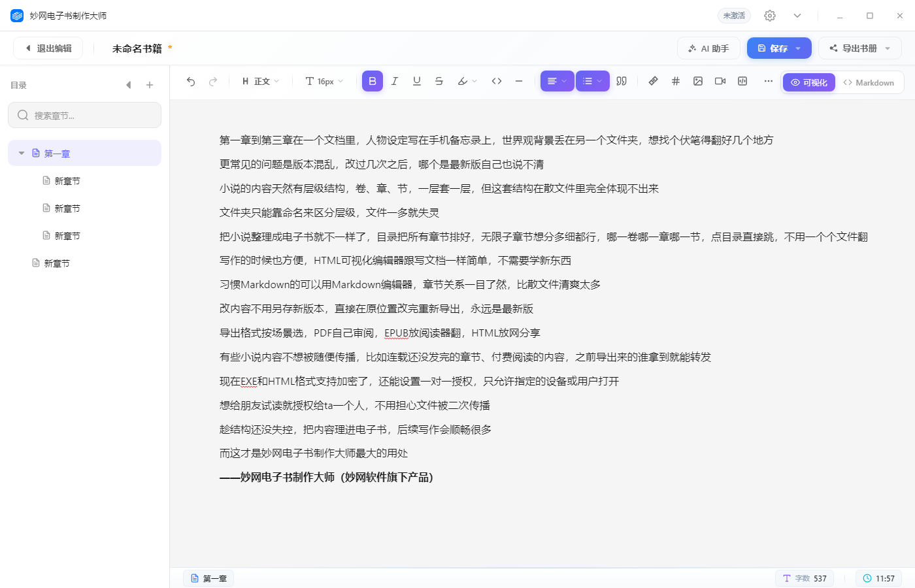915x588 pixels.
Task: Click the line starting 现在EXE和HTML格式
Action: [419, 381]
